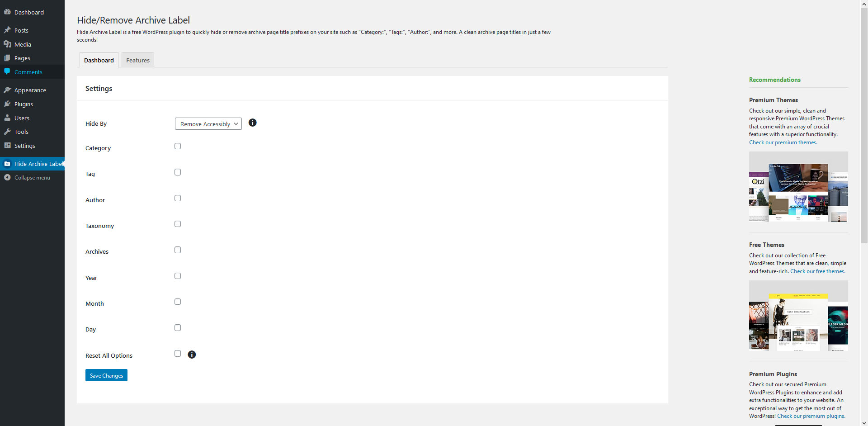
Task: Click the Hide By label
Action: tap(96, 124)
